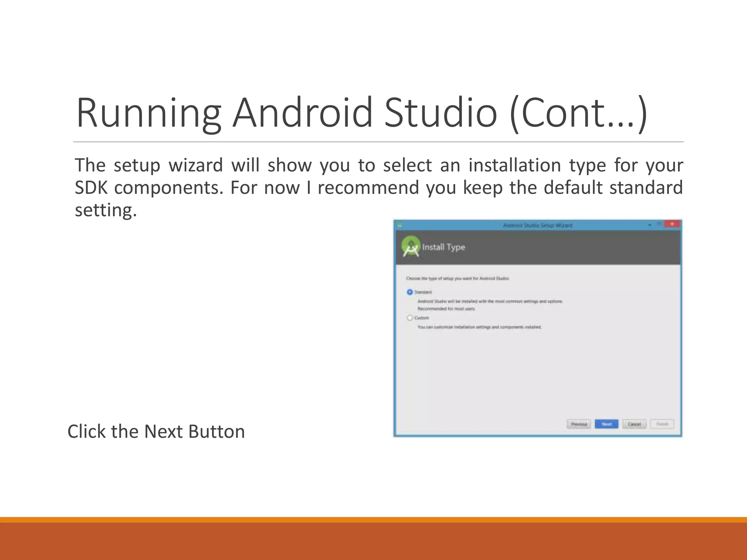747x560 pixels.
Task: Go back with the Previous button
Action: tap(579, 424)
